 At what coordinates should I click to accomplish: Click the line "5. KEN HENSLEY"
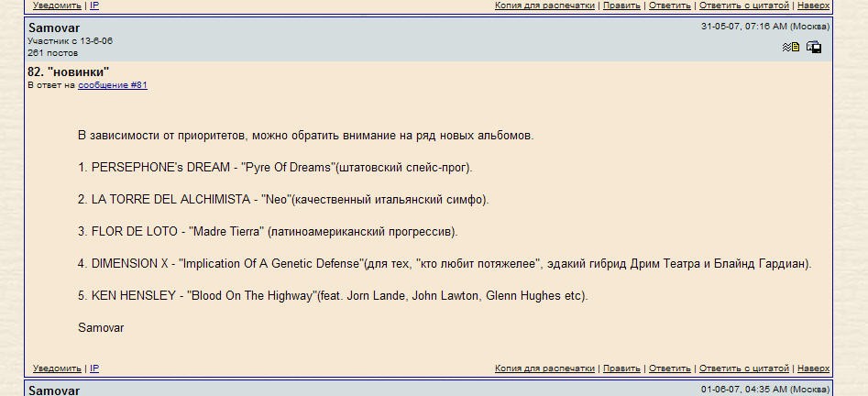point(333,296)
